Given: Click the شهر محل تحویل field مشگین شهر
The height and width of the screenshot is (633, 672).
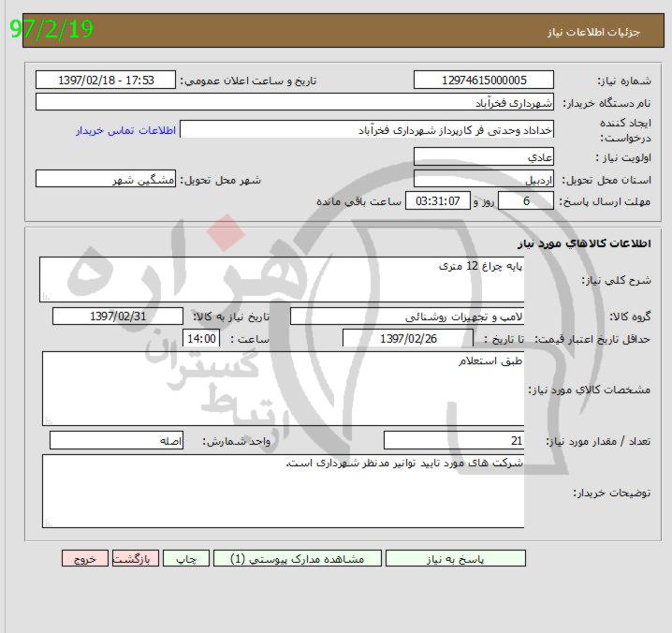Looking at the screenshot, I should (106, 179).
